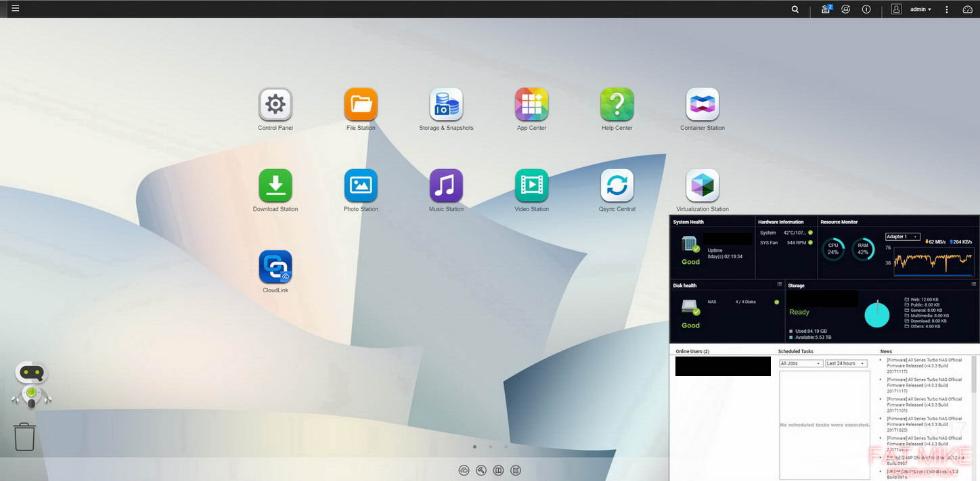The width and height of the screenshot is (980, 481).
Task: Click the 'NAS' row showing 4 / 4 Disks
Action: pos(743,302)
